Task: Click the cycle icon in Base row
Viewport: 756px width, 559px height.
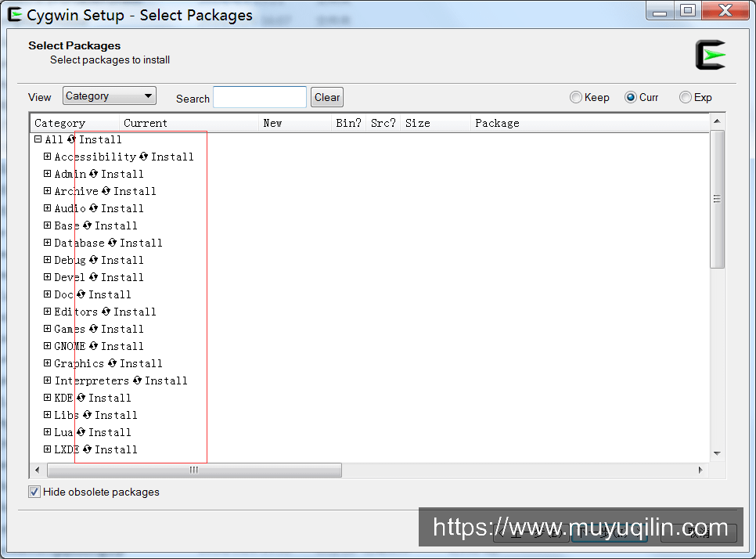Action: [x=88, y=225]
